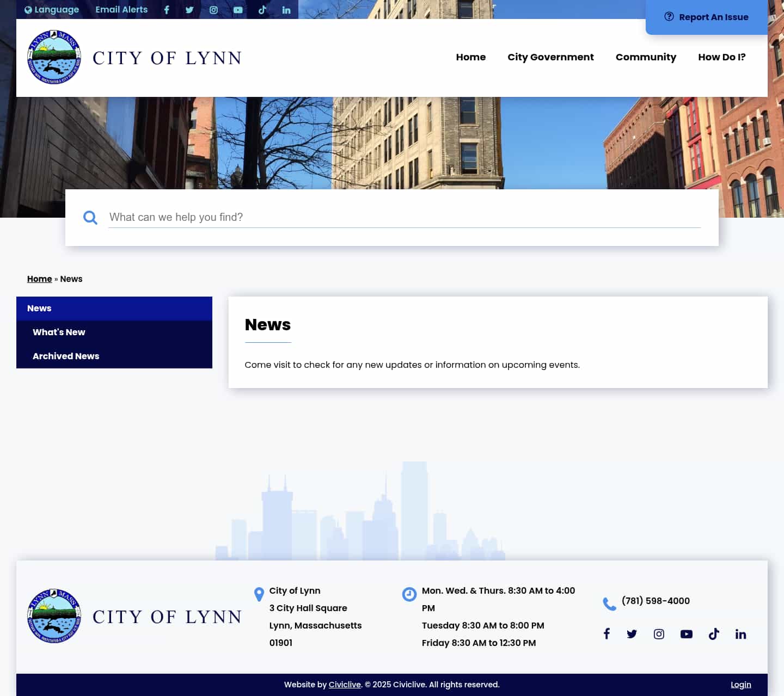Open the TikTok link in the header
The width and height of the screenshot is (784, 696).
click(262, 9)
